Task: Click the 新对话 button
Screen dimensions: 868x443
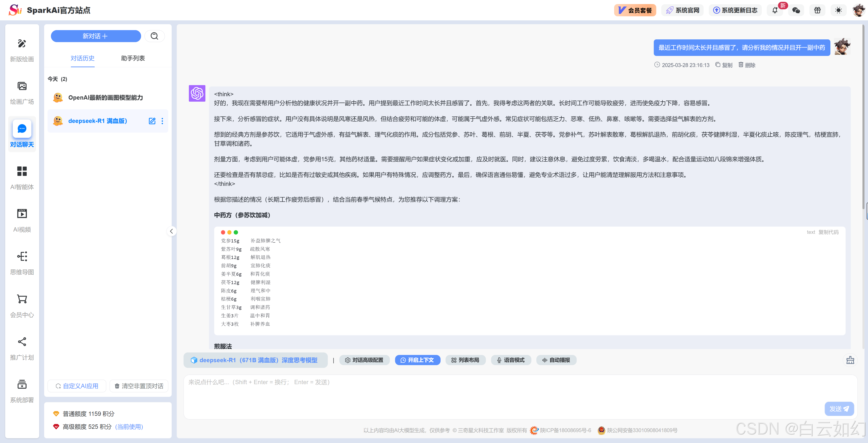Action: (x=96, y=36)
